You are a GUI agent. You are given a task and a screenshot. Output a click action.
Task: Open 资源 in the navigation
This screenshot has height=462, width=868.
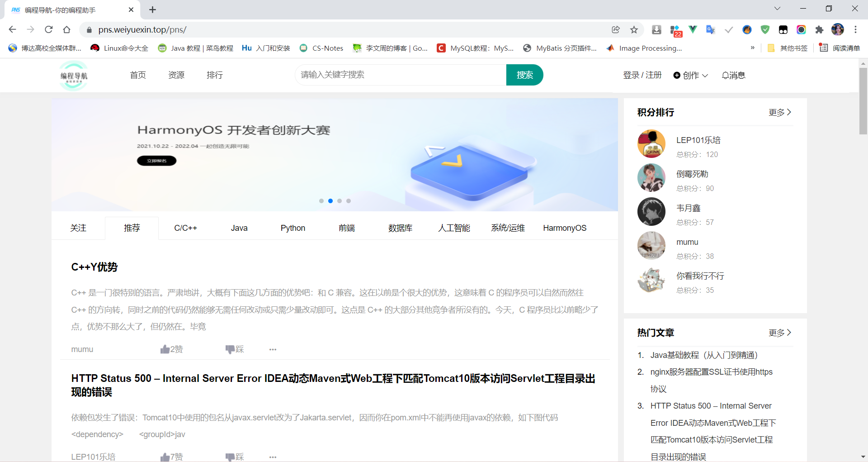[176, 75]
